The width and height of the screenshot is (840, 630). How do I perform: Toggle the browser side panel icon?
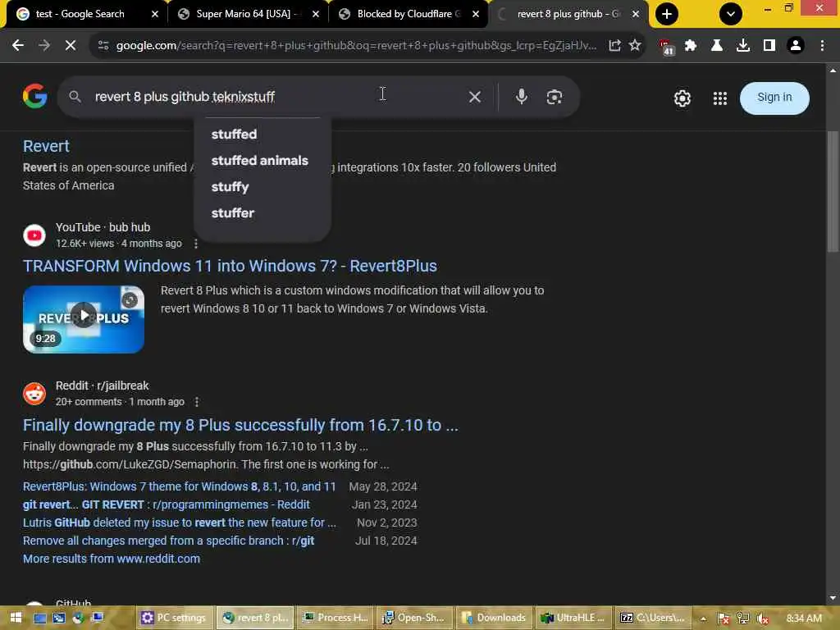click(x=769, y=46)
